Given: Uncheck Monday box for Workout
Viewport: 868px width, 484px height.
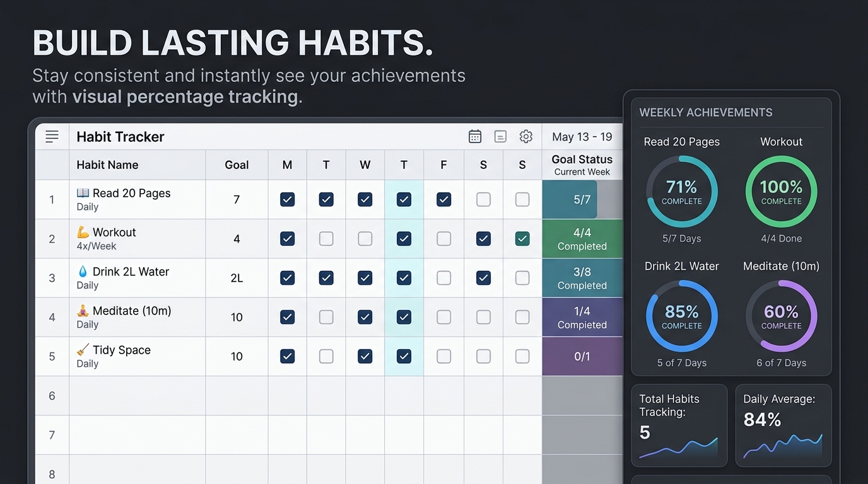Looking at the screenshot, I should tap(287, 239).
